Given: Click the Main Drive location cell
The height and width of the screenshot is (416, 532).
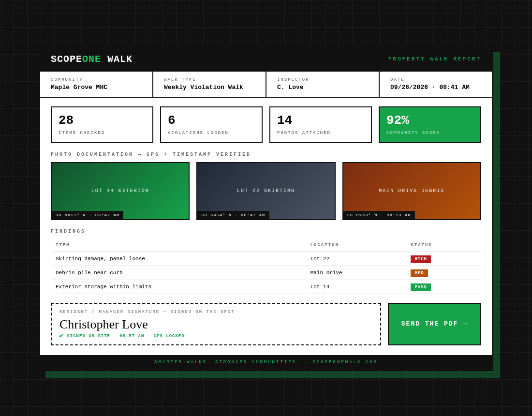Looking at the screenshot, I should coord(326,273).
